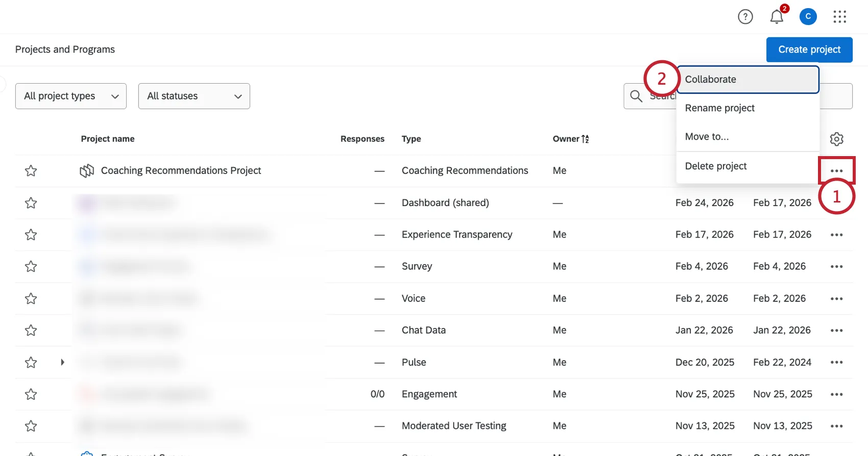Image resolution: width=868 pixels, height=456 pixels.
Task: Choose Collaborate from the context menu
Action: tap(748, 79)
